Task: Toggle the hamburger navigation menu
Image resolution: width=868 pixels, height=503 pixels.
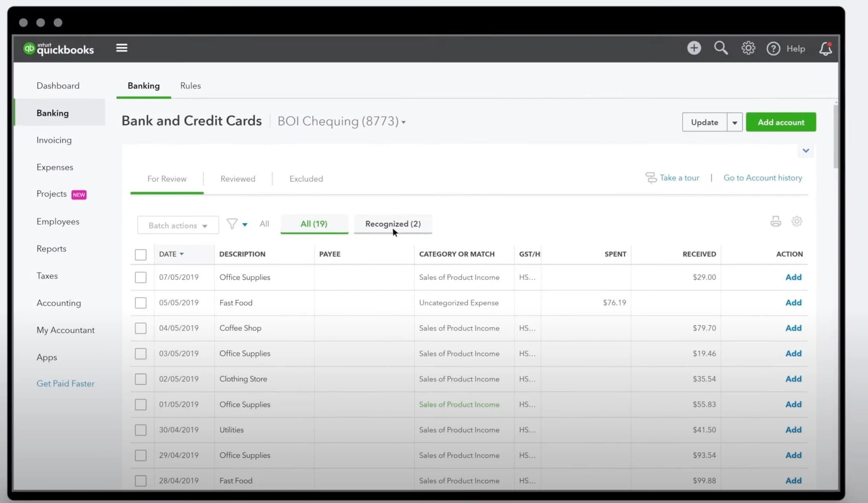Action: (122, 48)
